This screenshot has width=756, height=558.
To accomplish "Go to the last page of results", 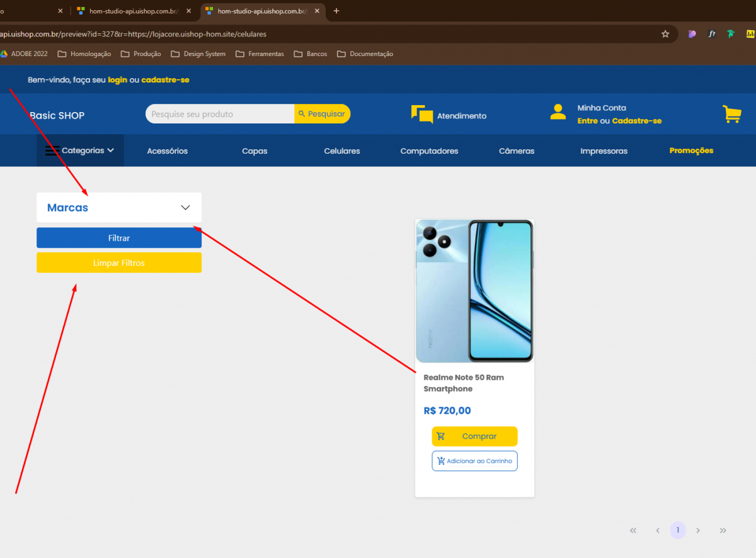I will coord(723,530).
